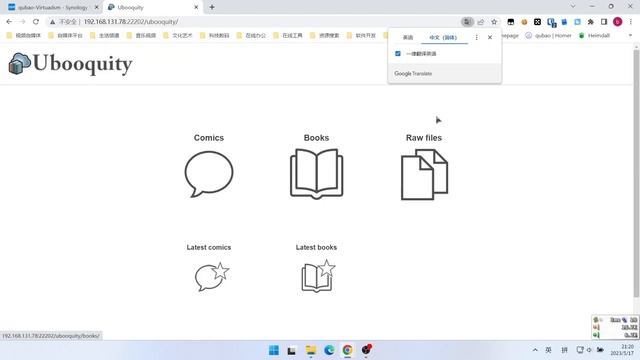Click the Raw files heading link

(x=424, y=138)
